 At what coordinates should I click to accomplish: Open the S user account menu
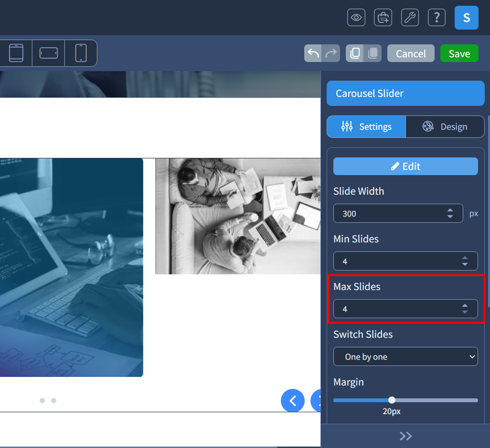(466, 18)
